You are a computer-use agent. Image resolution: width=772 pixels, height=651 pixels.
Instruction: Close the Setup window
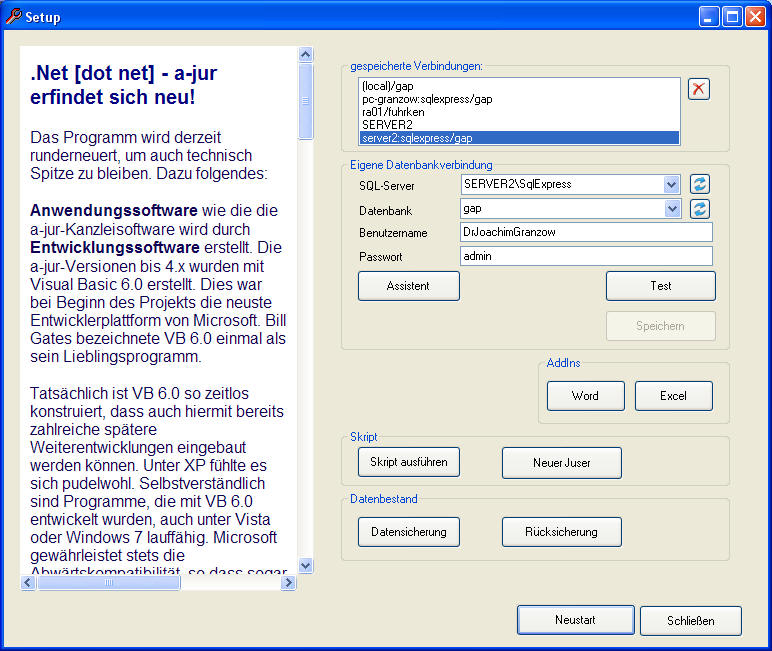(755, 17)
